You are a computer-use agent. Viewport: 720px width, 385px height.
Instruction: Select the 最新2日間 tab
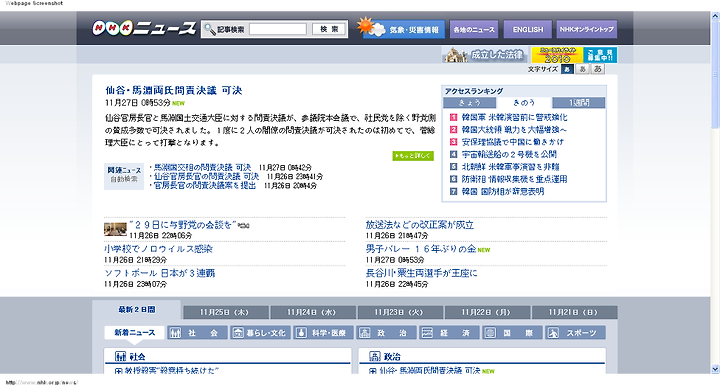(136, 310)
